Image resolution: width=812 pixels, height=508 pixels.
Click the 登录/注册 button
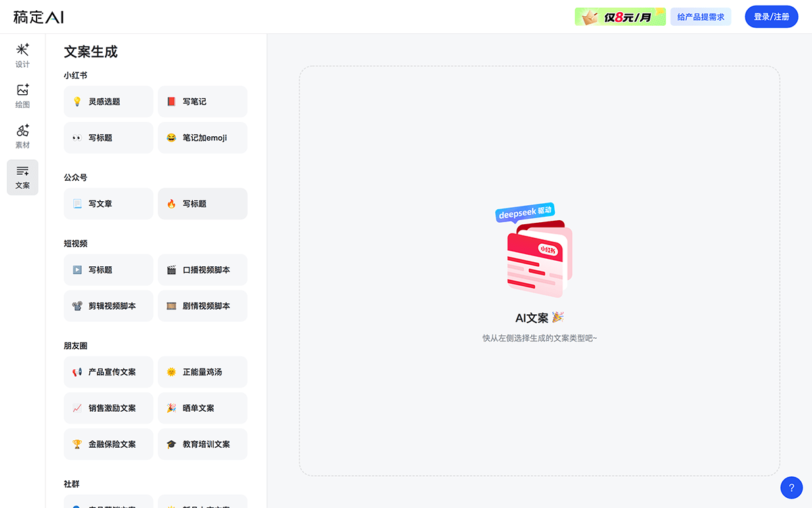pyautogui.click(x=771, y=16)
